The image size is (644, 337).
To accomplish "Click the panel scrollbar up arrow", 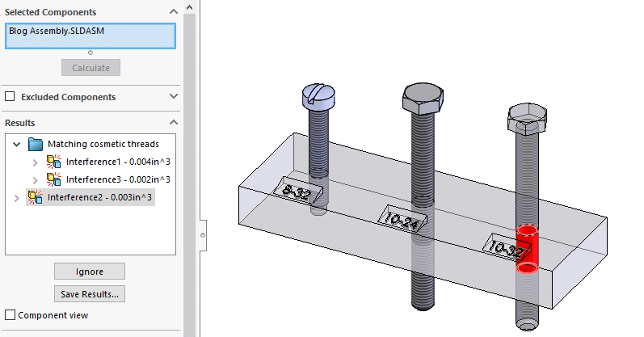I will tap(189, 7).
